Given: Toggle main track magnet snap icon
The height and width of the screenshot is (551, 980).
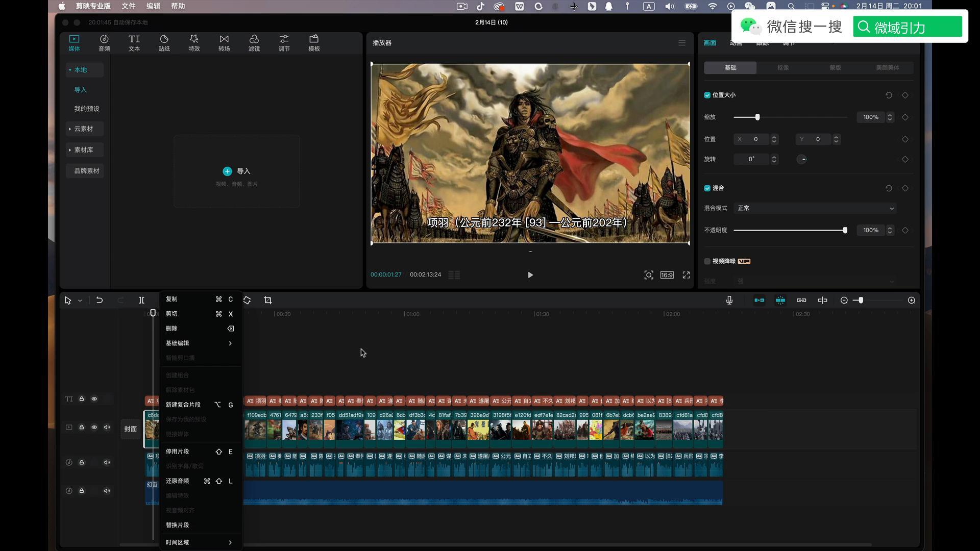Looking at the screenshot, I should click(759, 300).
